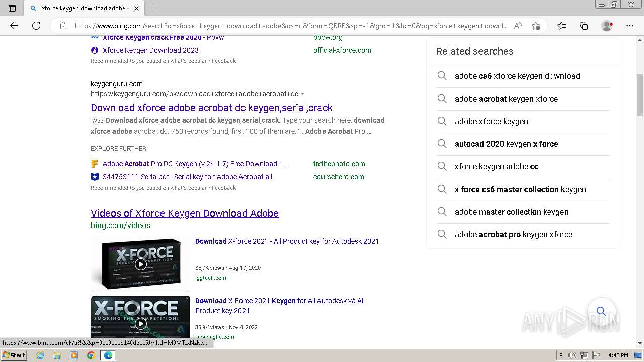Click the 4:42 PM clock

(618, 355)
